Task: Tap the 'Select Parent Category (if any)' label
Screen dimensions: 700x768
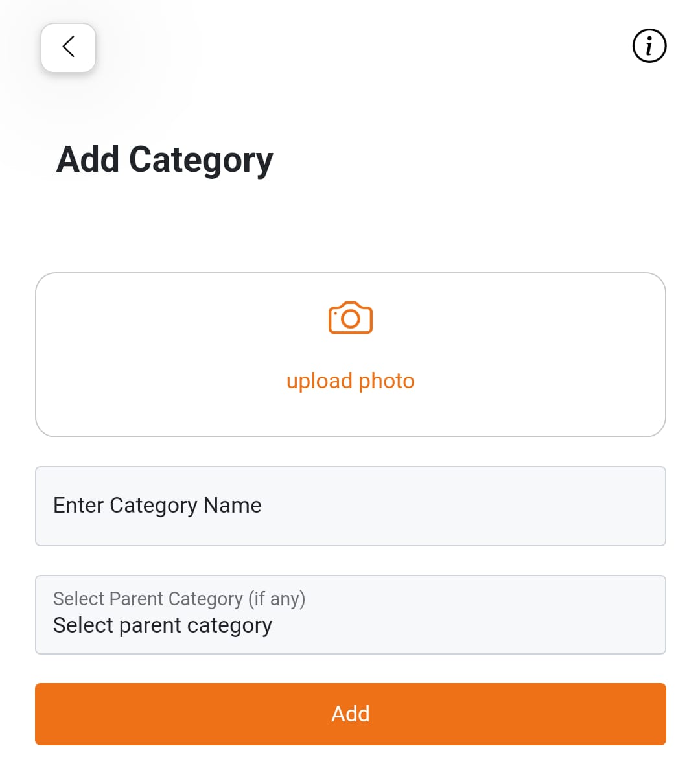Action: pos(180,599)
